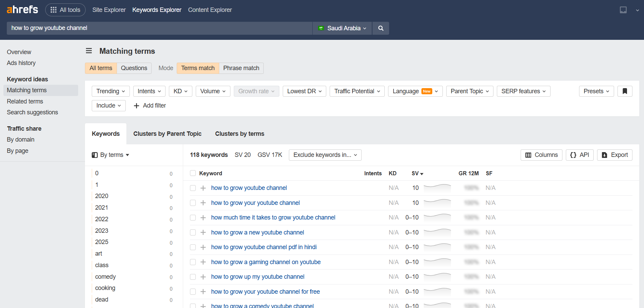Screen dimensions: 644x308
Task: Open the KD filter dropdown
Action: (x=180, y=91)
